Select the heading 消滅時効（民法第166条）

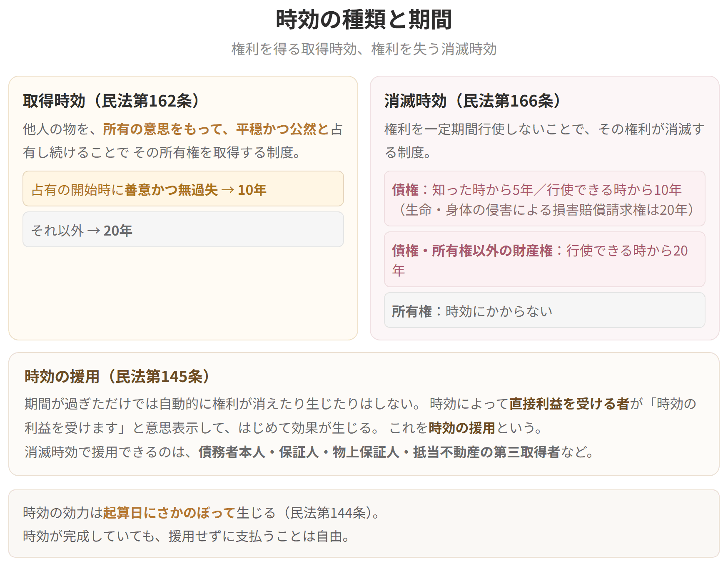[472, 101]
